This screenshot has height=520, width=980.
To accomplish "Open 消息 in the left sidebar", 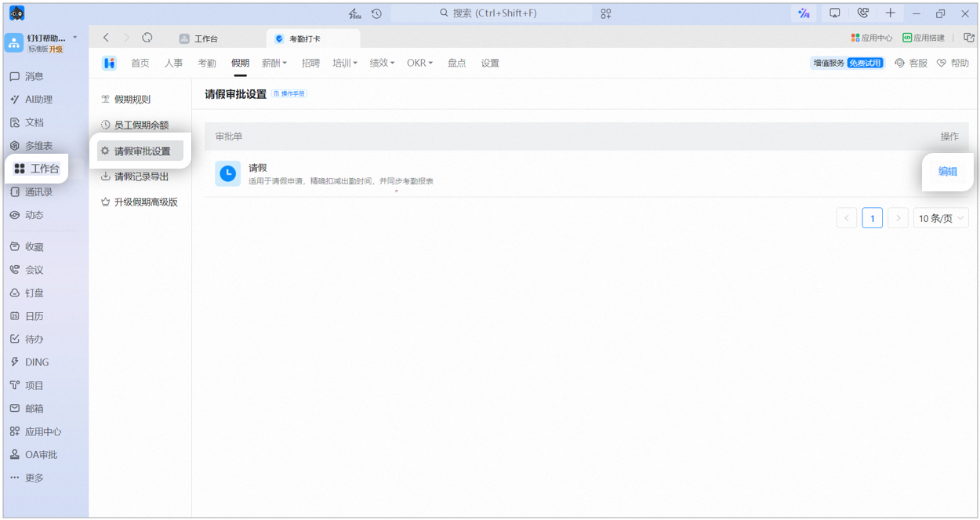I will click(x=27, y=76).
